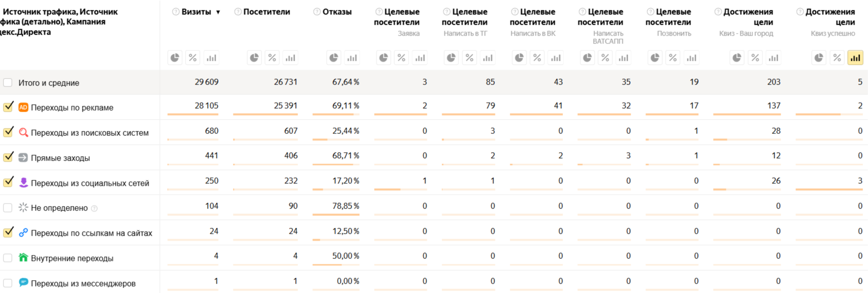Click pie chart icon under Написать в ТГ column
The height and width of the screenshot is (293, 868).
[x=451, y=58]
